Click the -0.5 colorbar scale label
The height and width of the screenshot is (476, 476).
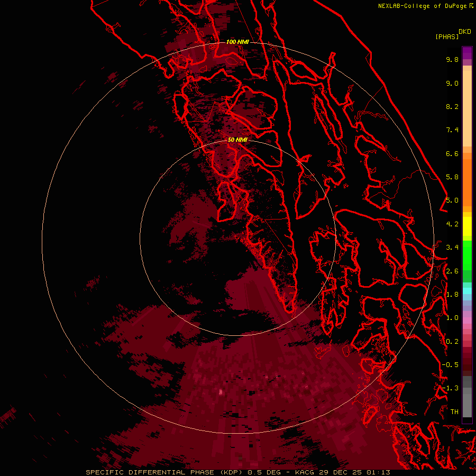[450, 365]
